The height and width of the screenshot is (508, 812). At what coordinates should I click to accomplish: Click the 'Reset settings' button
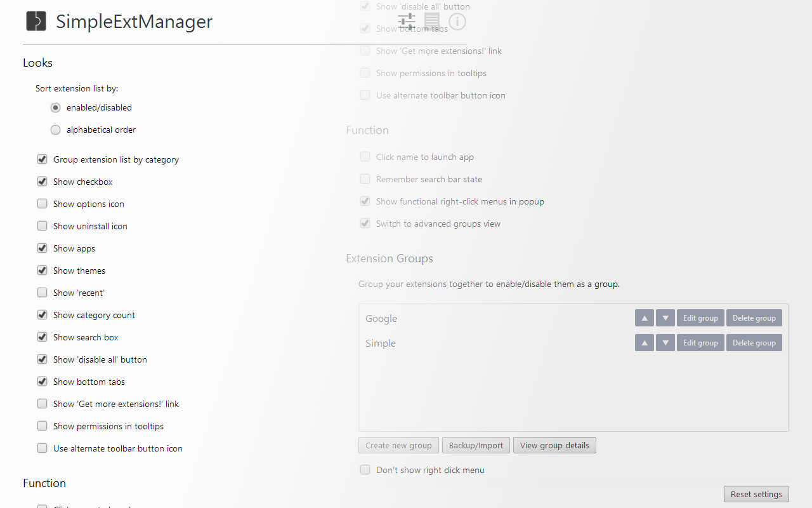tap(756, 493)
